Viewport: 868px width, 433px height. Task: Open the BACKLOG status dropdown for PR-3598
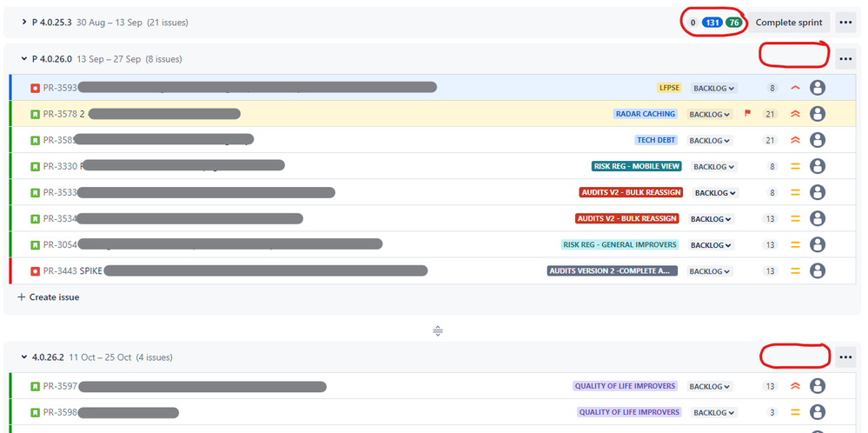point(714,412)
